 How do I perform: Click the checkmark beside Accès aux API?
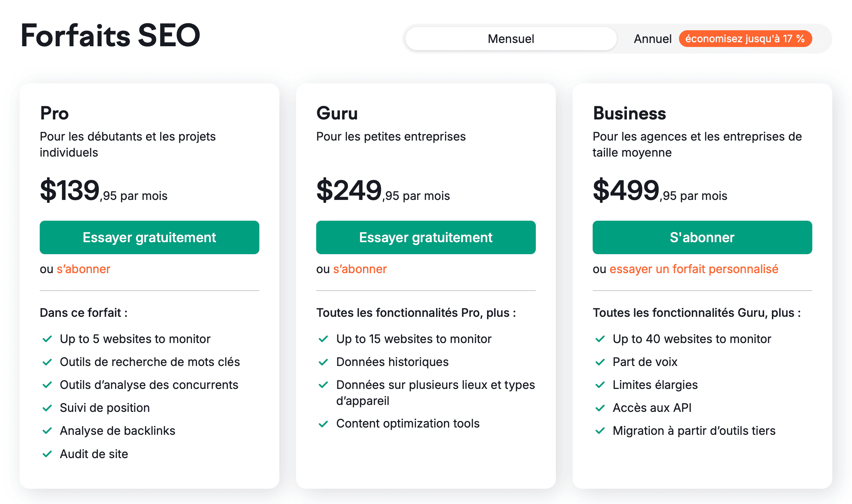click(600, 408)
